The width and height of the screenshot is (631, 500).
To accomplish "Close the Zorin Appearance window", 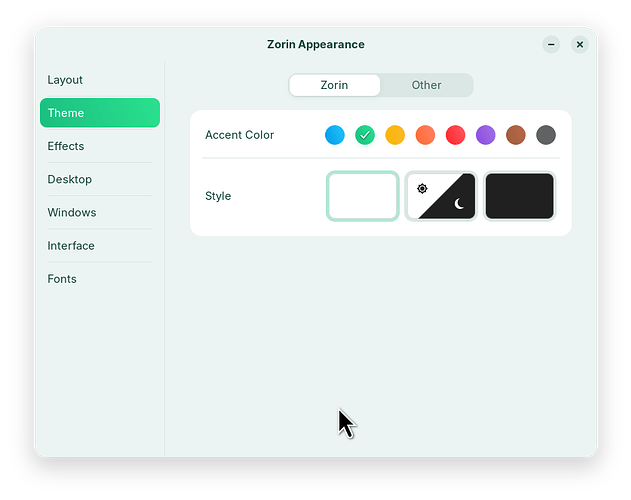I will [x=580, y=44].
